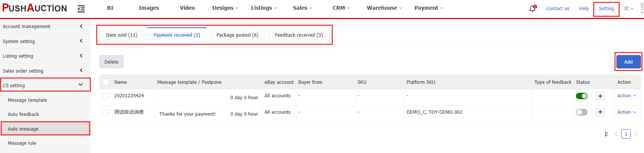Enable the status toggle for second rule
This screenshot has height=153, width=644.
tap(582, 112)
